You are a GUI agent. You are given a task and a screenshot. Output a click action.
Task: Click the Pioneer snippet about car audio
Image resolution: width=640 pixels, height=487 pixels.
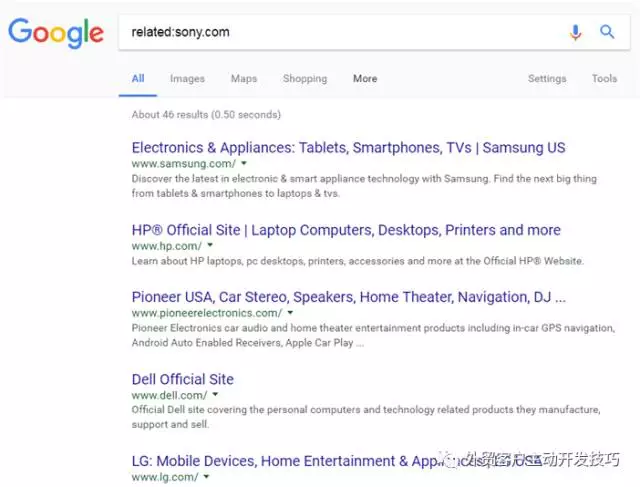pos(373,335)
